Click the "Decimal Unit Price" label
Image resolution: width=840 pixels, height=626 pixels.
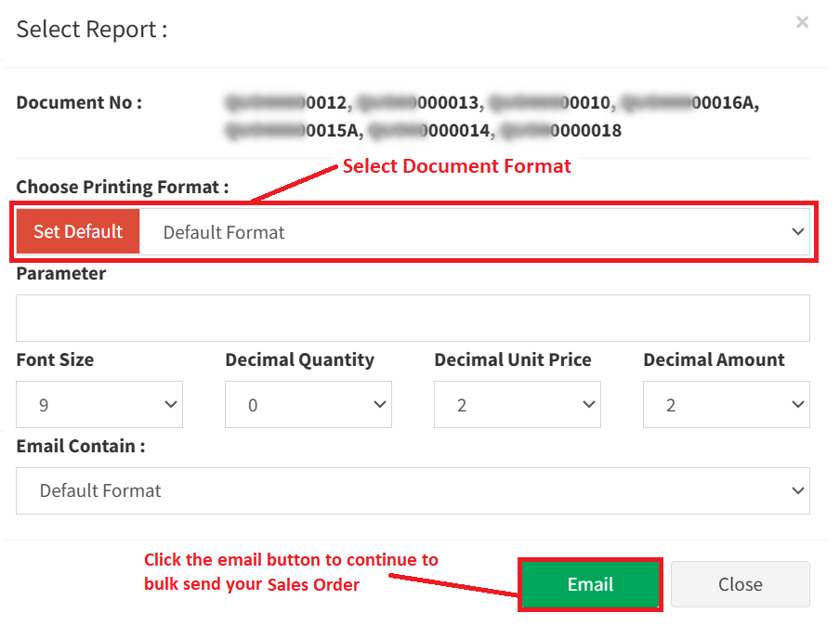click(x=513, y=359)
